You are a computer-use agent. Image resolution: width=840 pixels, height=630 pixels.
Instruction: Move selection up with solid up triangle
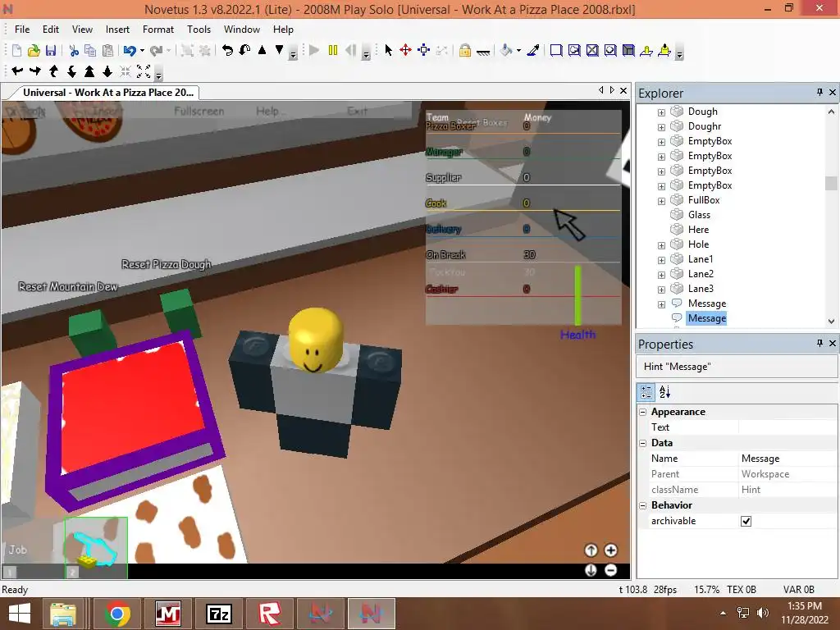(x=262, y=50)
